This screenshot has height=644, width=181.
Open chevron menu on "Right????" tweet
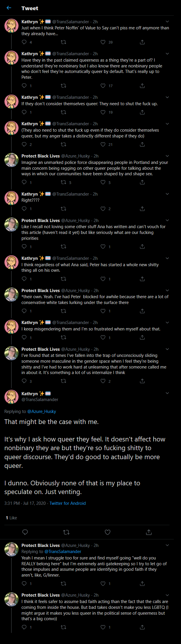(x=167, y=194)
